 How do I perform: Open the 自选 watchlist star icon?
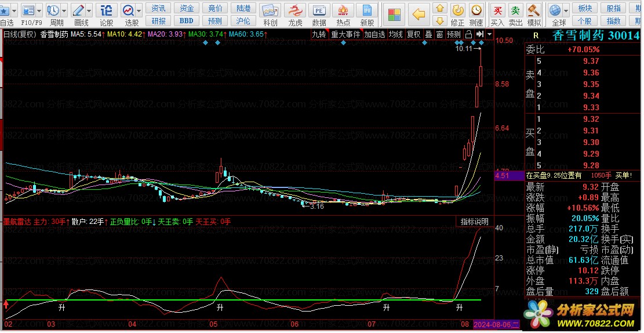[4, 10]
